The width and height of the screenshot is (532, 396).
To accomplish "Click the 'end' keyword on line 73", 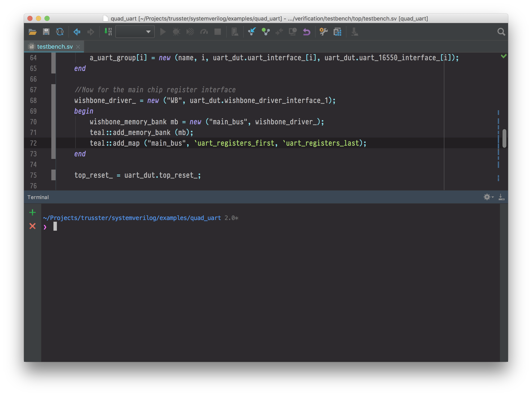I will [80, 154].
